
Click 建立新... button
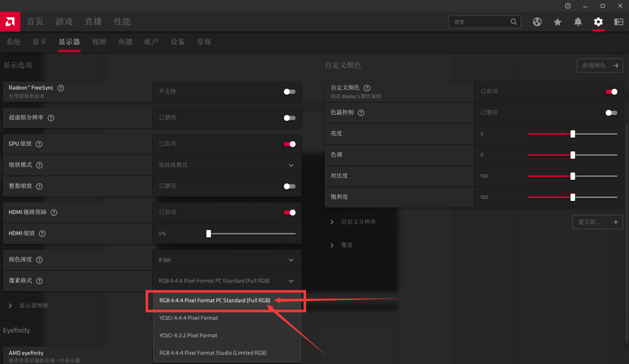[598, 222]
